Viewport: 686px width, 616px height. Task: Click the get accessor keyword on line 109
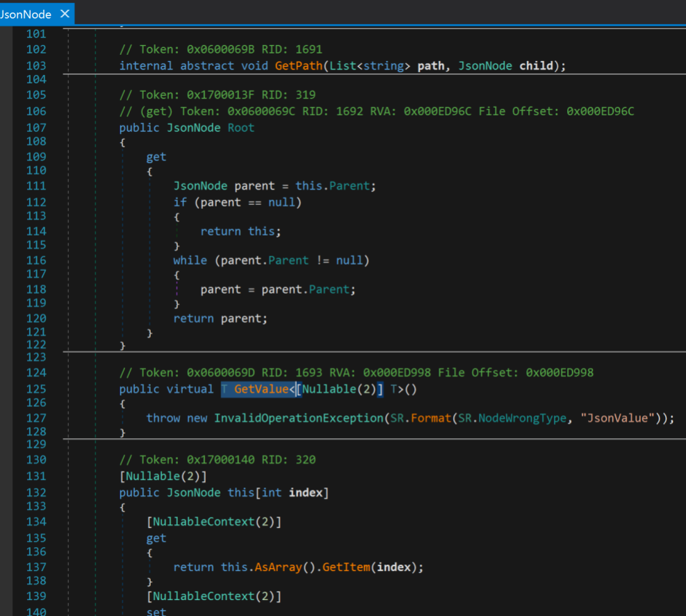point(156,157)
